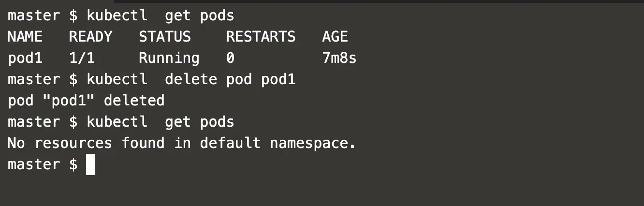Click the RESTARTS column header

[x=261, y=37]
